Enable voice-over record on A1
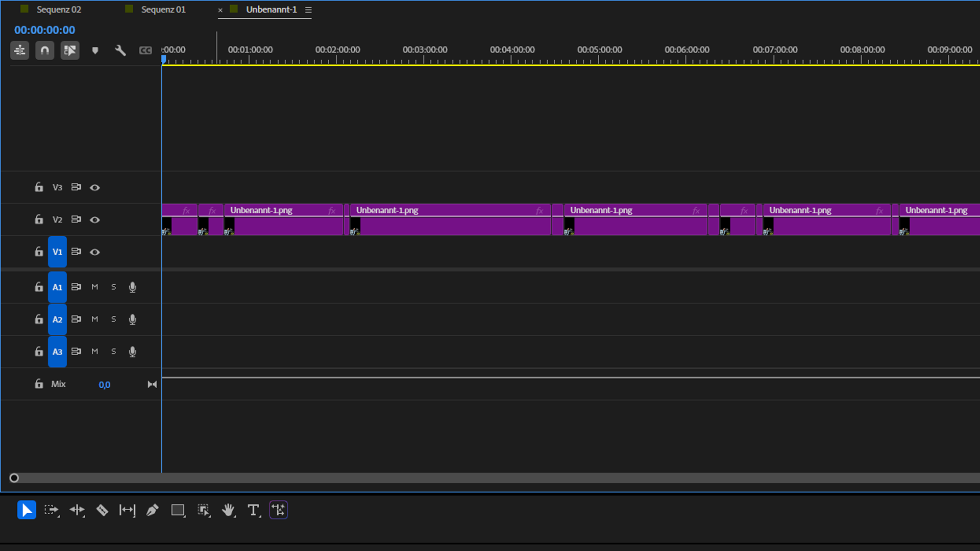 pyautogui.click(x=133, y=287)
